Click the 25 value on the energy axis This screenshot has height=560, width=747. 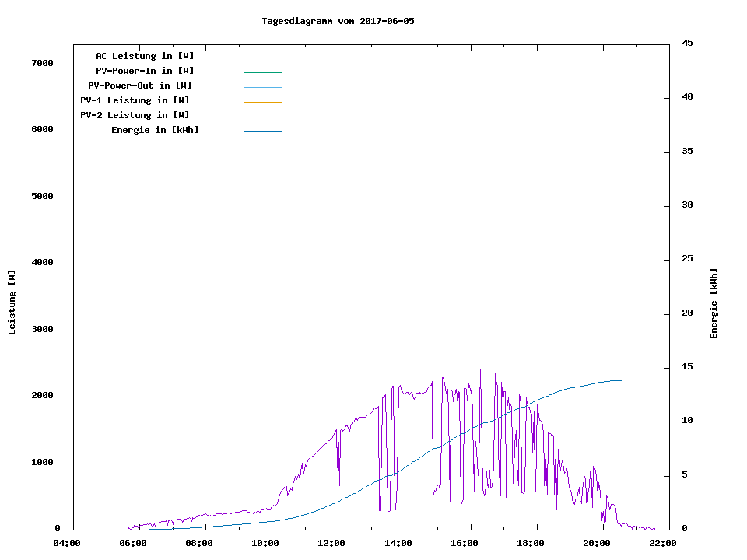coord(687,259)
